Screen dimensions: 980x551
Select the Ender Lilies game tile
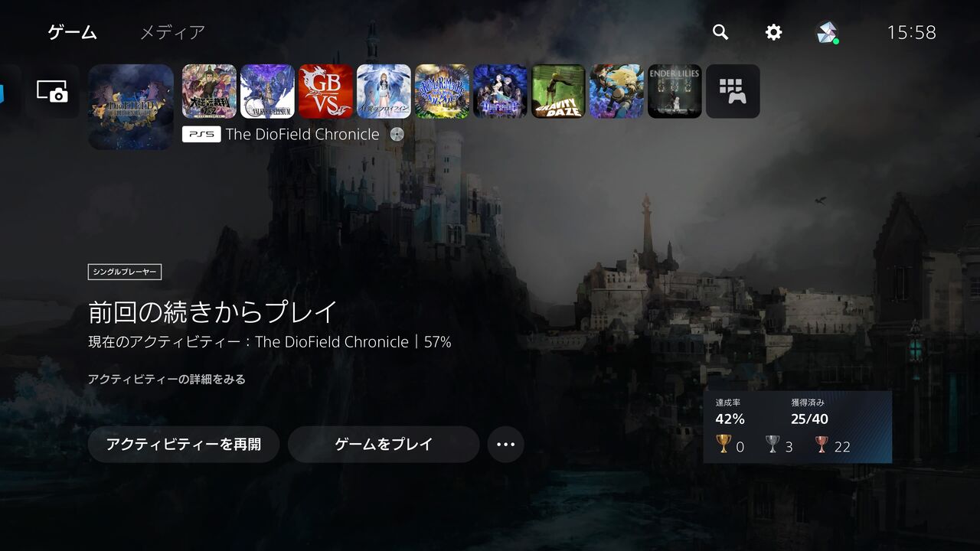point(675,91)
